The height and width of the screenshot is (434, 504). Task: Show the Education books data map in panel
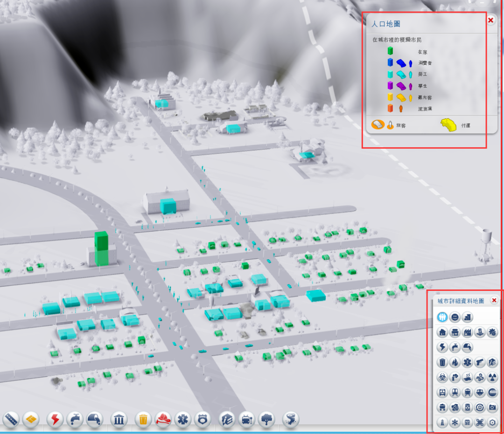[x=492, y=362]
